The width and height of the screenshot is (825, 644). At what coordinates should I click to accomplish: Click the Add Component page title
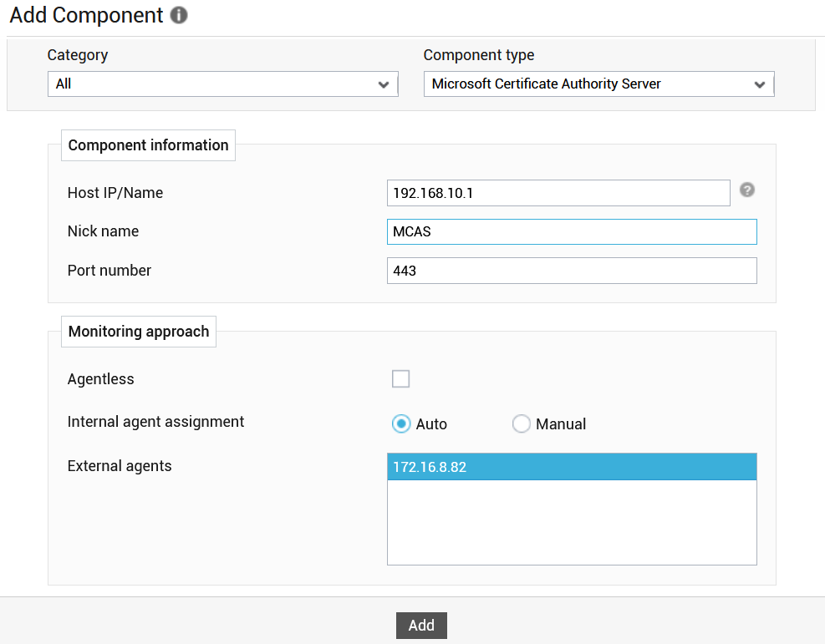[87, 15]
